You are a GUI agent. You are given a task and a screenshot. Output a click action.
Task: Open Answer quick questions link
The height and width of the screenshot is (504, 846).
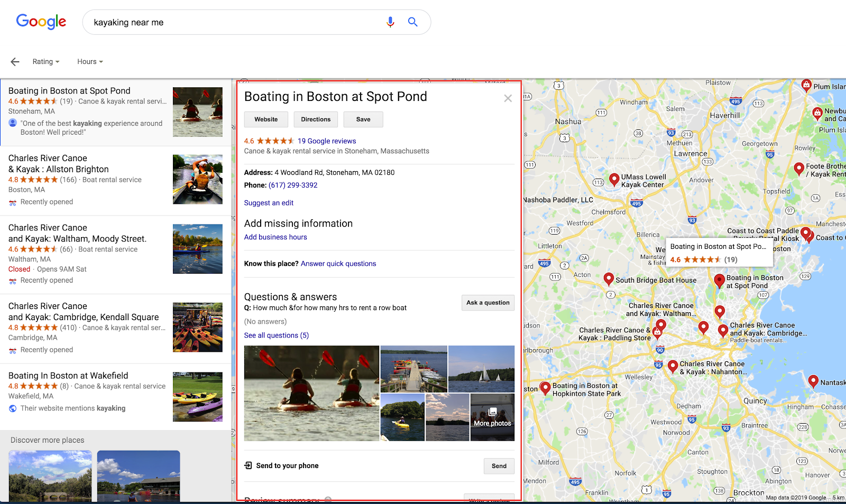tap(338, 264)
